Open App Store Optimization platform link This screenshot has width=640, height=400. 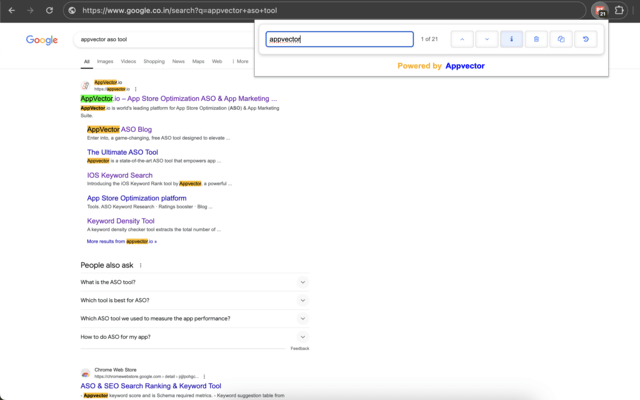click(137, 198)
